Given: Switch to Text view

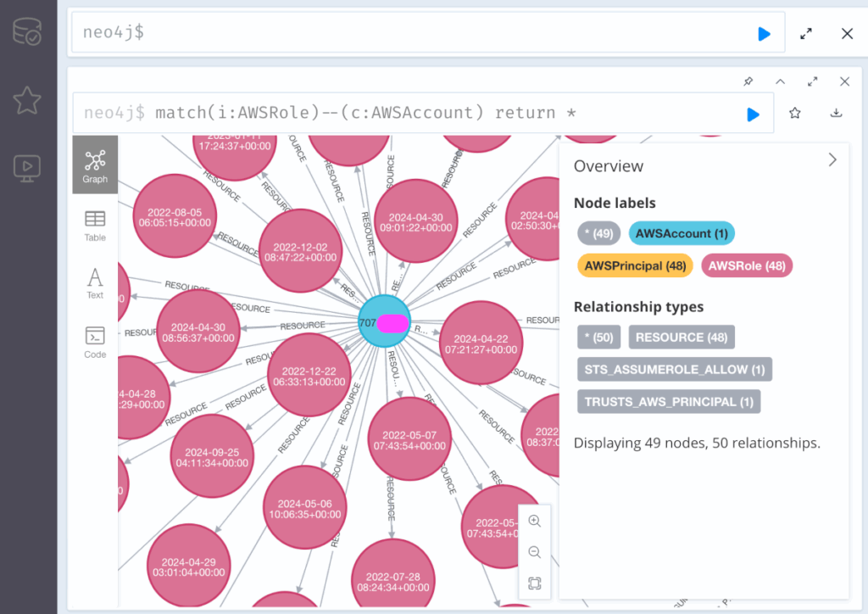Looking at the screenshot, I should 95,283.
